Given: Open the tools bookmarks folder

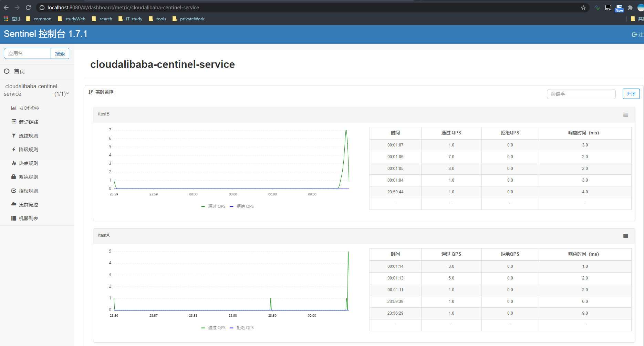Looking at the screenshot, I should 157,19.
